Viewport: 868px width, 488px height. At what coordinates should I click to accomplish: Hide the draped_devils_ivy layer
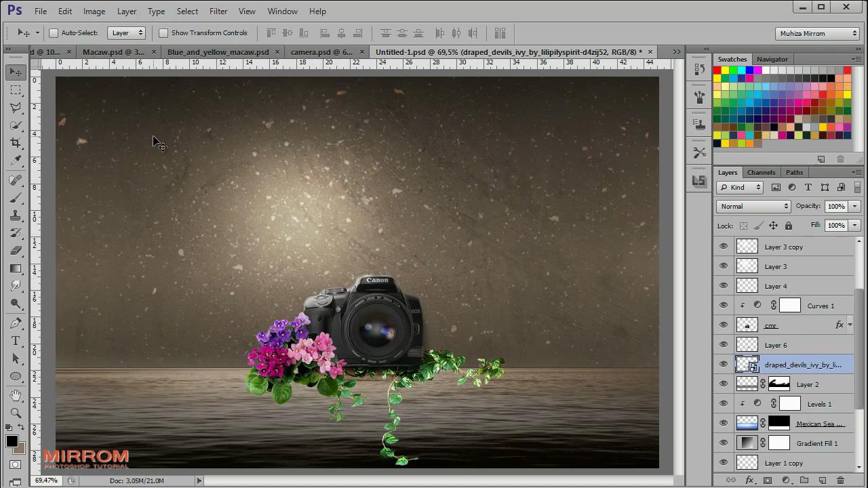(724, 365)
